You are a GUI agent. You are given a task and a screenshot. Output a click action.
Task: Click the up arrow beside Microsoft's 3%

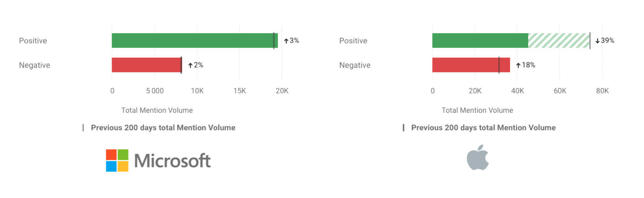286,41
